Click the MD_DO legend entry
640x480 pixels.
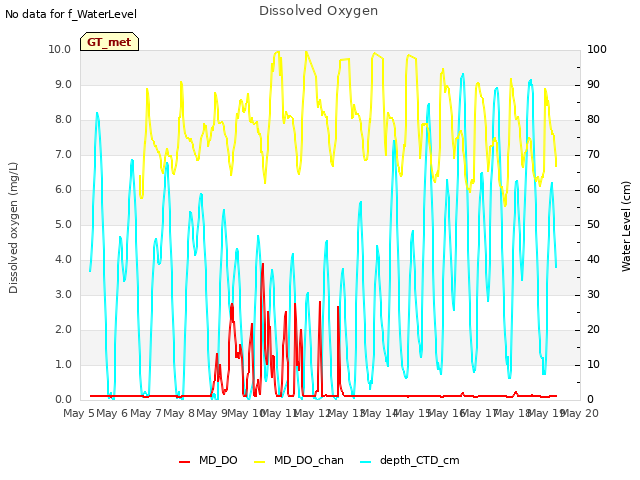tap(209, 460)
